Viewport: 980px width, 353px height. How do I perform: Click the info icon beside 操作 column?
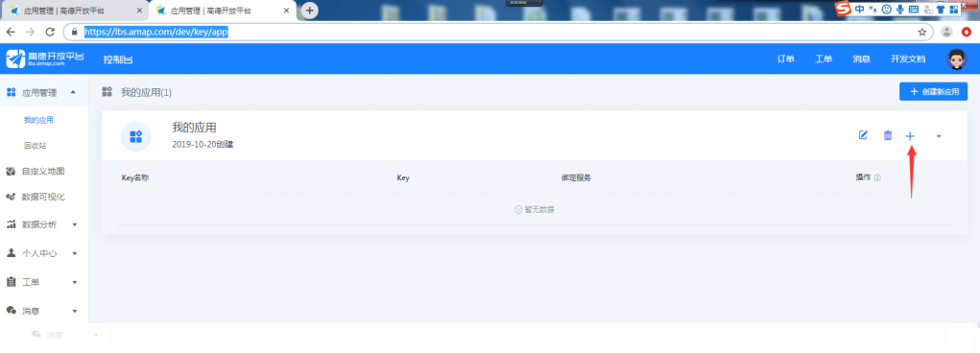pyautogui.click(x=877, y=177)
